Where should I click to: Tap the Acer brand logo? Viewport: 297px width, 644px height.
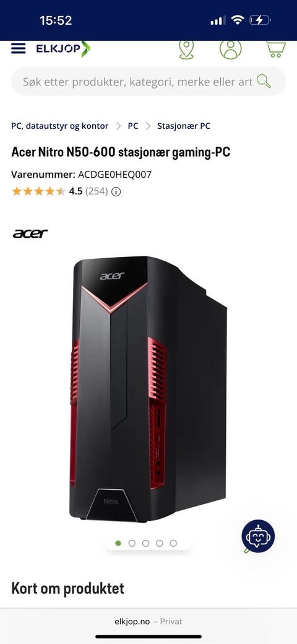(x=30, y=233)
